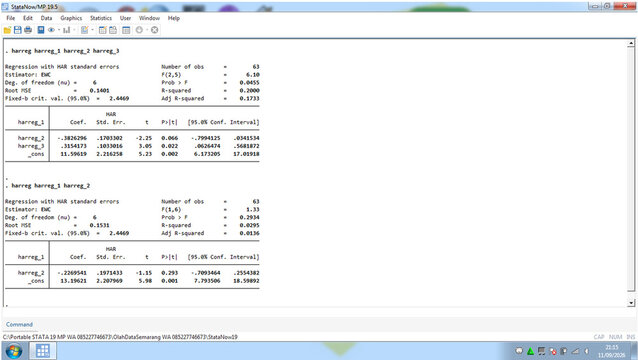Click the Viewer eye toolbar icon
This screenshot has height=360, width=638.
(x=51, y=30)
